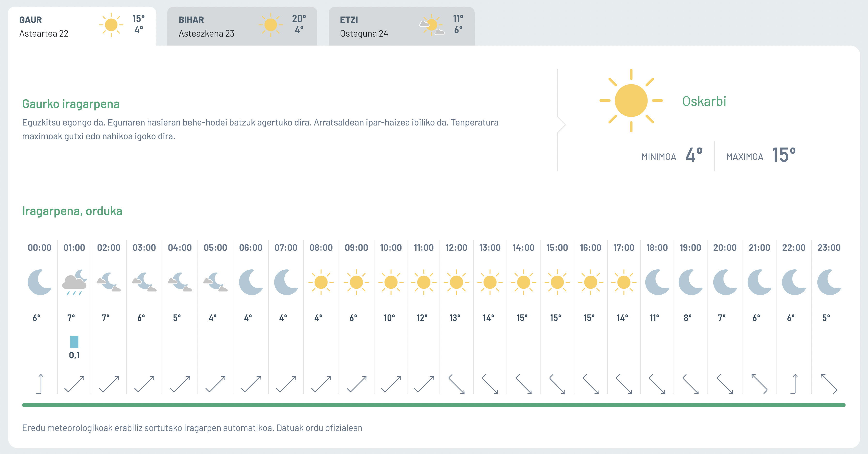Click the sun icon at 12:00

(457, 282)
